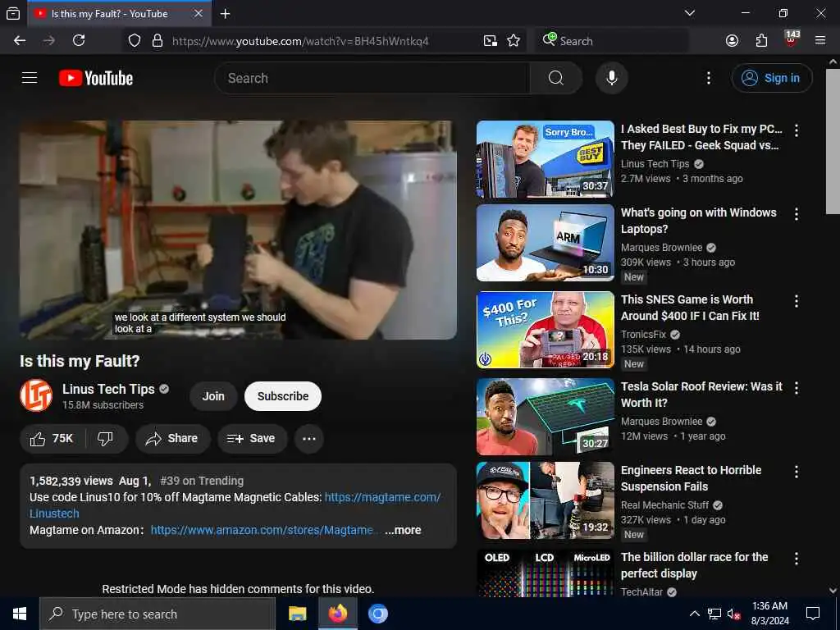Image resolution: width=840 pixels, height=630 pixels.
Task: Start voice search with the microphone icon
Action: [x=612, y=78]
